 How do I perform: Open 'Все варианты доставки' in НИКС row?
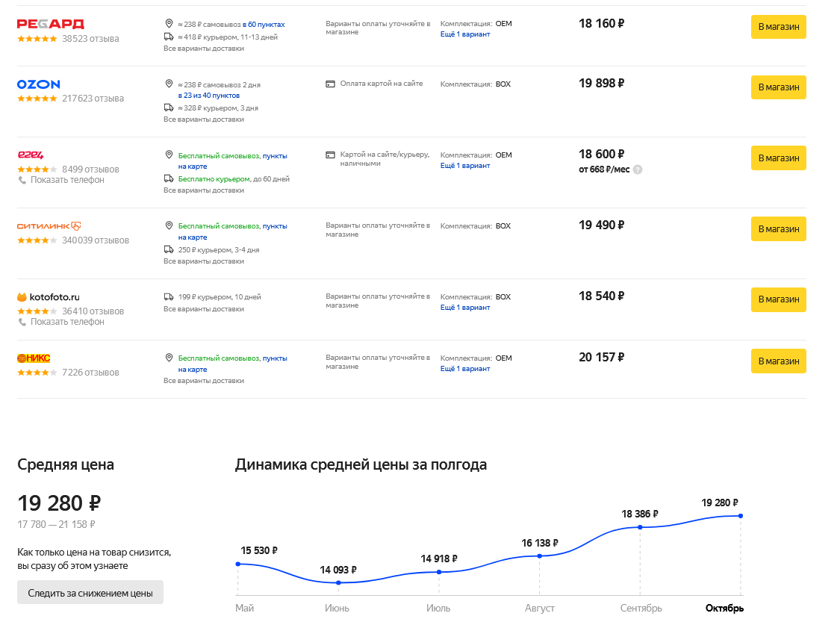204,381
